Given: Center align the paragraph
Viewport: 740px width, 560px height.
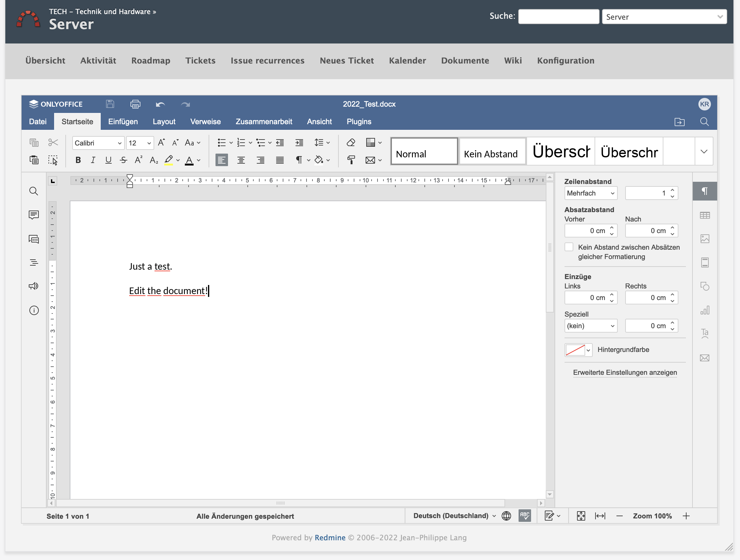Looking at the screenshot, I should click(x=241, y=160).
